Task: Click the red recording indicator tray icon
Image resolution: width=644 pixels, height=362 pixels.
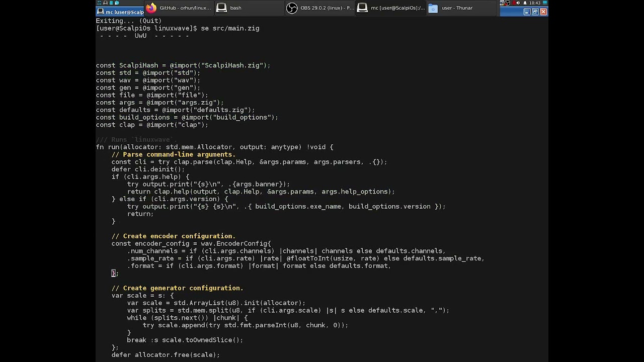Action: [514, 3]
